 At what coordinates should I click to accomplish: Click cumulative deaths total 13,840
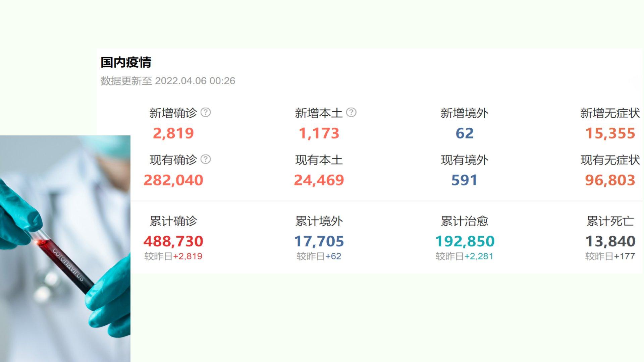tap(610, 241)
